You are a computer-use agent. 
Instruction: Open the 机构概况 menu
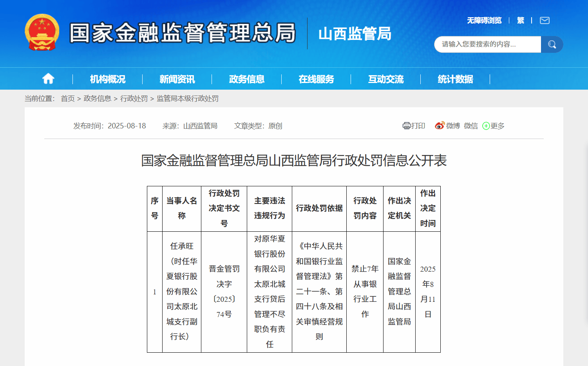coord(108,79)
